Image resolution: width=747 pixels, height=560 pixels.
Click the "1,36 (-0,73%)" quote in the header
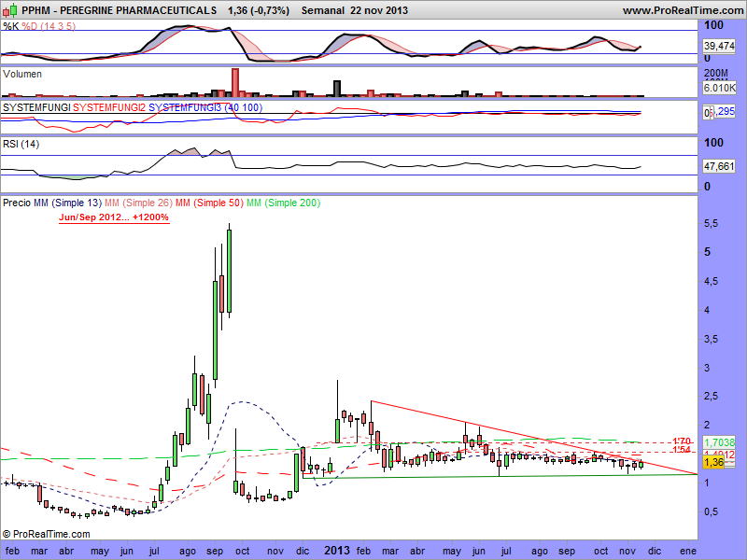(x=259, y=10)
